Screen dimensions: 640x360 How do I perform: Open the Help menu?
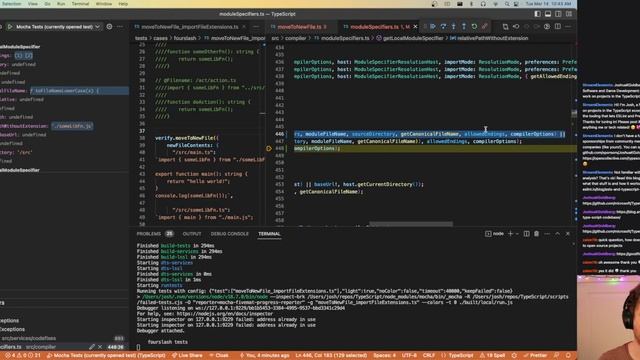123,4
